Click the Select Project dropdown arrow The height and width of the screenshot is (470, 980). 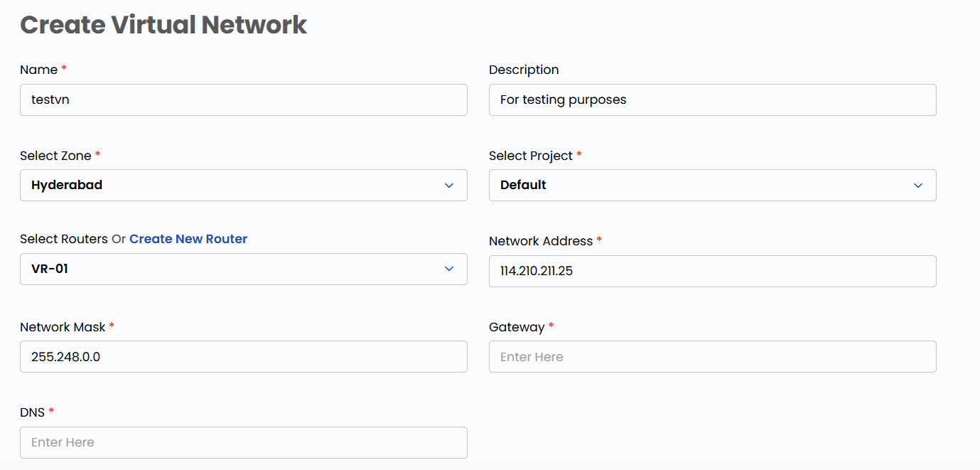[x=917, y=185]
